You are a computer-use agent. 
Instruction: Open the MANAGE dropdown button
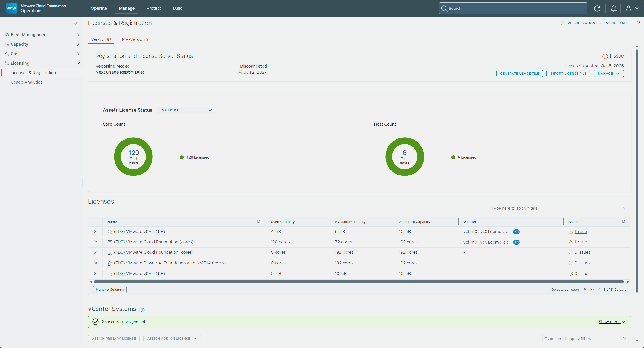pyautogui.click(x=609, y=74)
